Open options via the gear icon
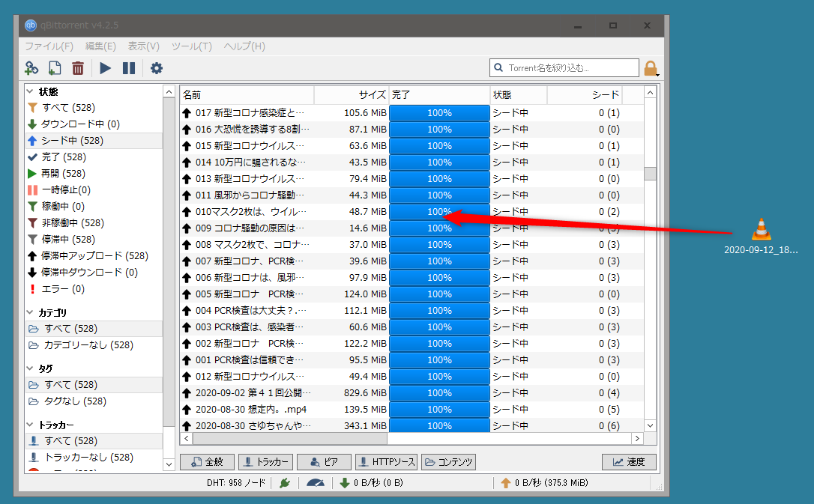This screenshot has width=814, height=504. tap(156, 68)
